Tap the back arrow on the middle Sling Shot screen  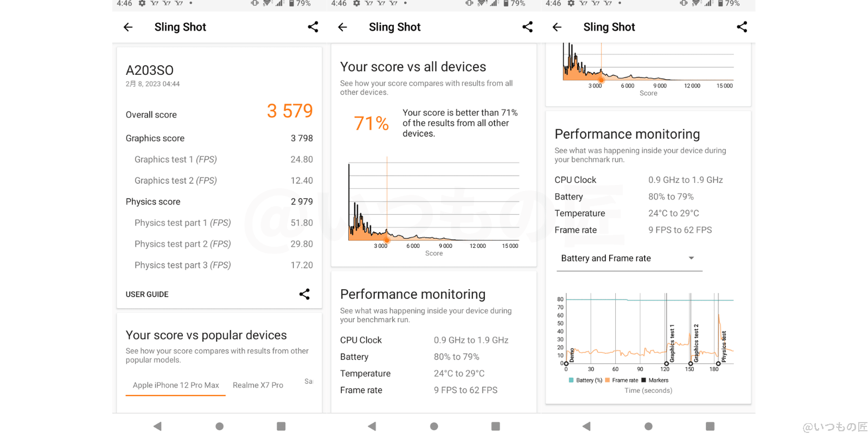click(x=342, y=27)
